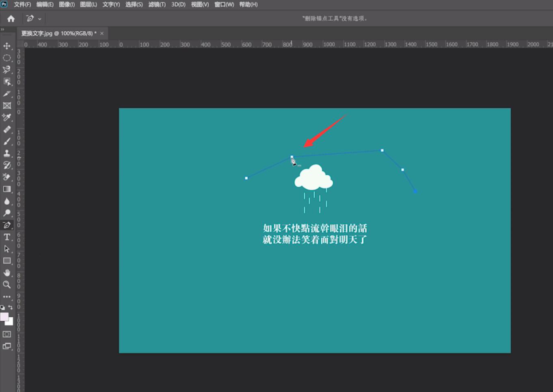Viewport: 553px width, 392px height.
Task: Select the Object Selection tool
Action: 7,82
